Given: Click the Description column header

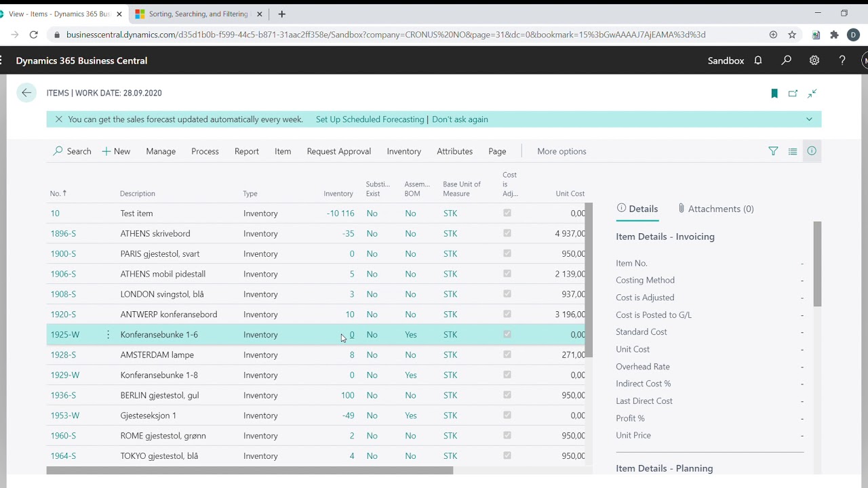Looking at the screenshot, I should tap(138, 194).
